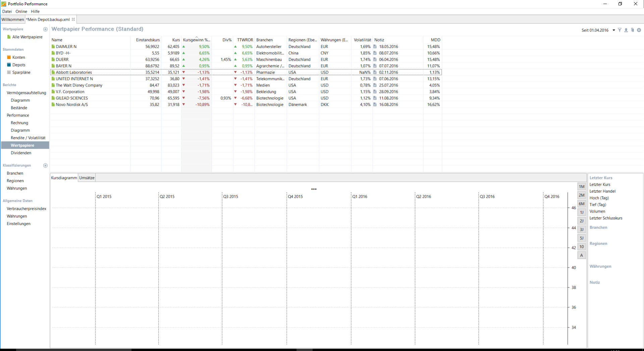
Task: Click the note icon for 02.11.2016
Action: click(x=375, y=72)
